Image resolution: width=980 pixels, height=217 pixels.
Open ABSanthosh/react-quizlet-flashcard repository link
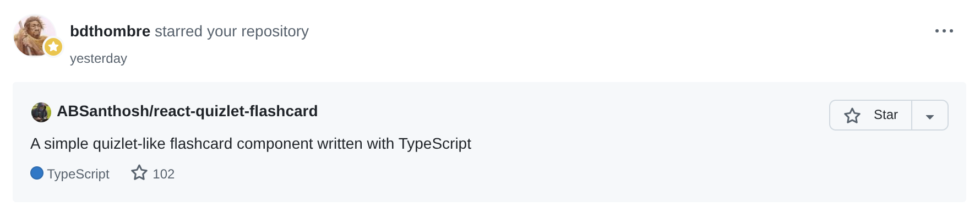187,111
